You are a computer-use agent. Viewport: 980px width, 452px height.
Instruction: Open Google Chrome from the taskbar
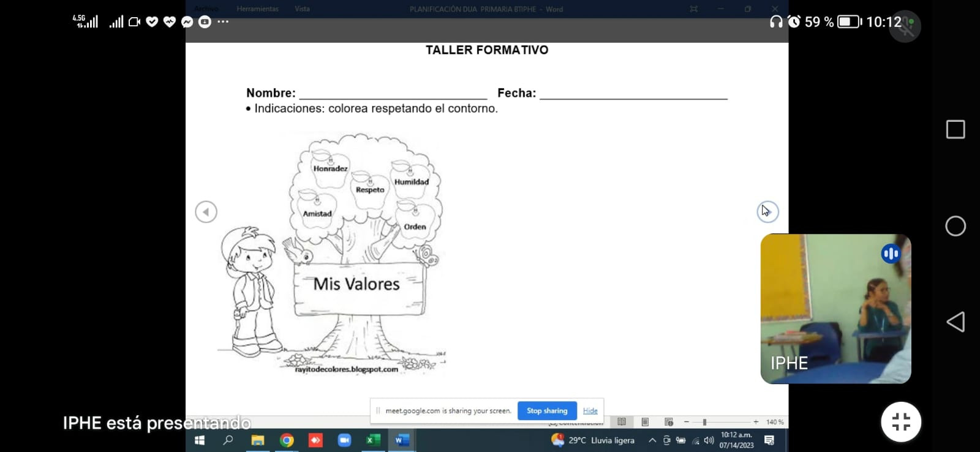(287, 440)
